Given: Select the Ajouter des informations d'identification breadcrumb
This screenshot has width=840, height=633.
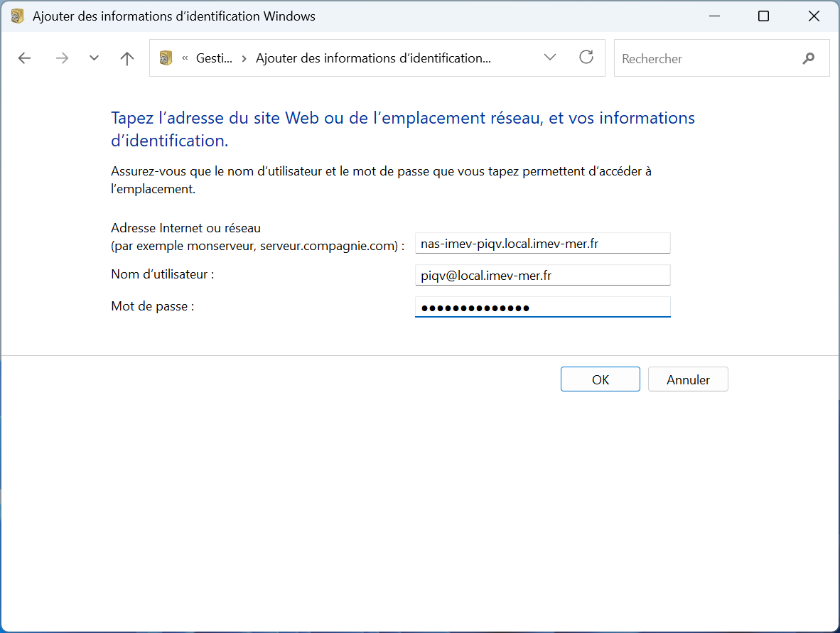Looking at the screenshot, I should tap(372, 58).
